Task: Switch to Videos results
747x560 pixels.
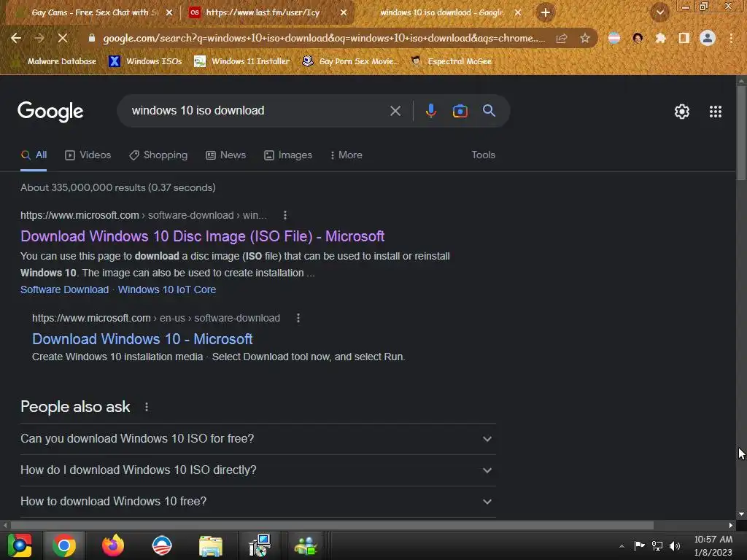Action: 88,155
